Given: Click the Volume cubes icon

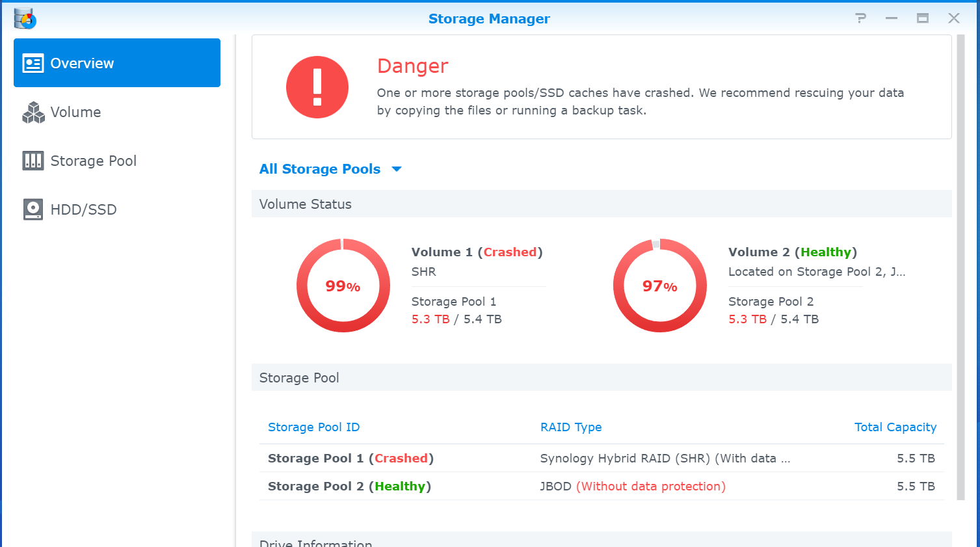Looking at the screenshot, I should click(x=33, y=113).
